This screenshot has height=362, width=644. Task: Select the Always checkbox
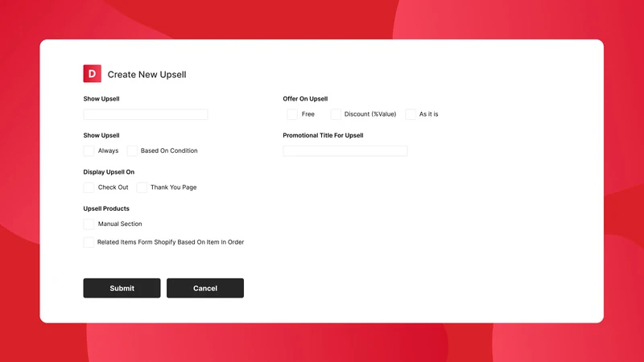coord(89,150)
